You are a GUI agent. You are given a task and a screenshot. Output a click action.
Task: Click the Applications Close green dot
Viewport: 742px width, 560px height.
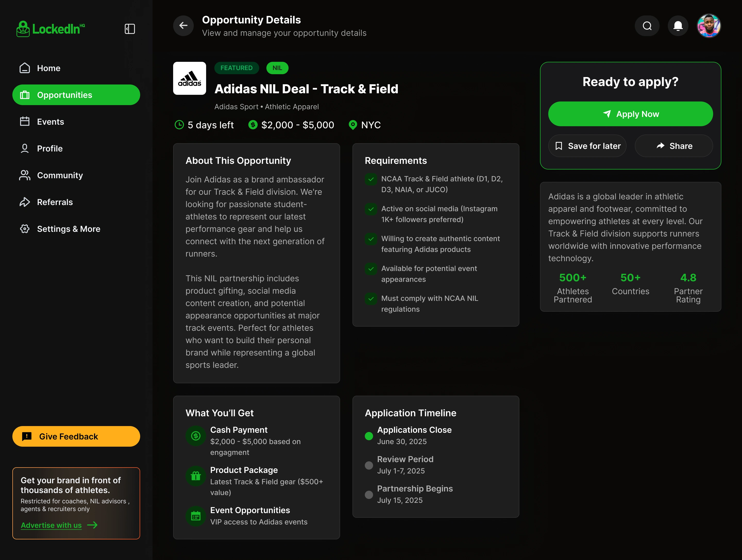click(369, 436)
